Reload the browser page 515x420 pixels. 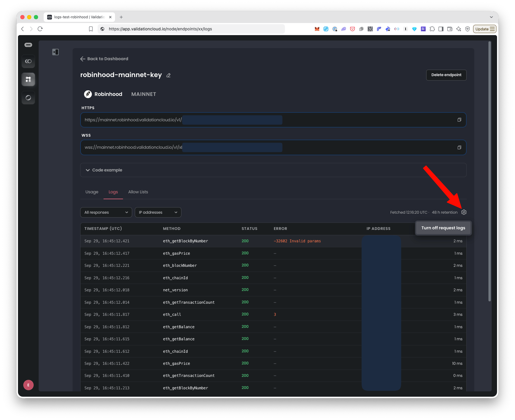40,29
